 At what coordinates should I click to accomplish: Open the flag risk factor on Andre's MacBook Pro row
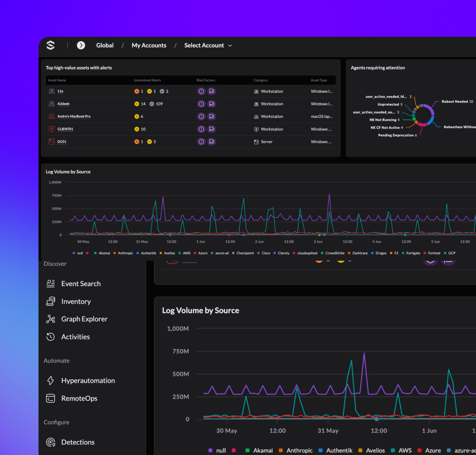212,116
